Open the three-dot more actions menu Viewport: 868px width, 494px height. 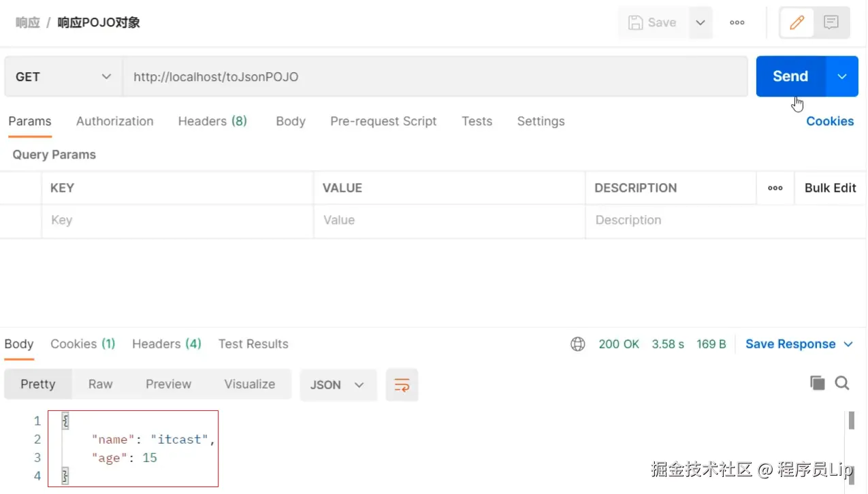point(737,22)
